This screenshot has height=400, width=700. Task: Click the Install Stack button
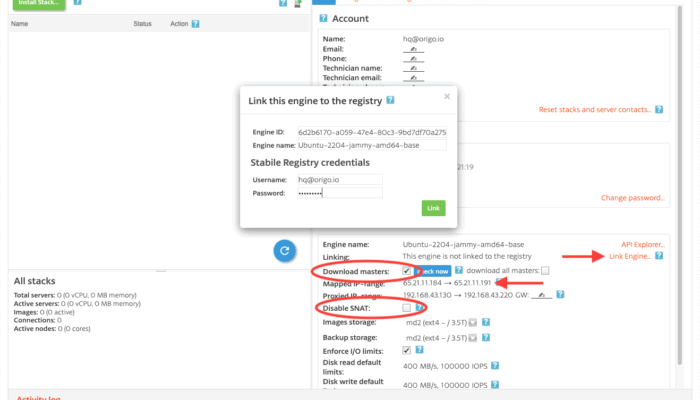click(37, 3)
